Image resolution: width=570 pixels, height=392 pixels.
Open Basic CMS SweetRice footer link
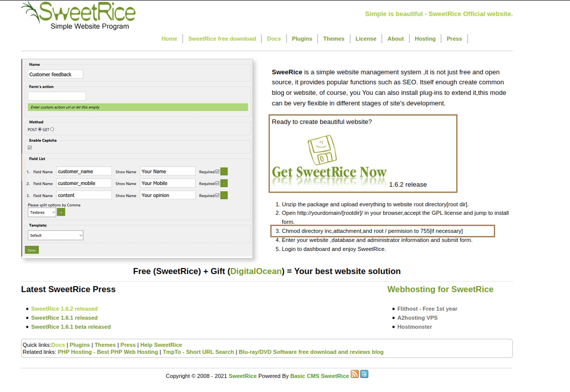click(x=319, y=376)
